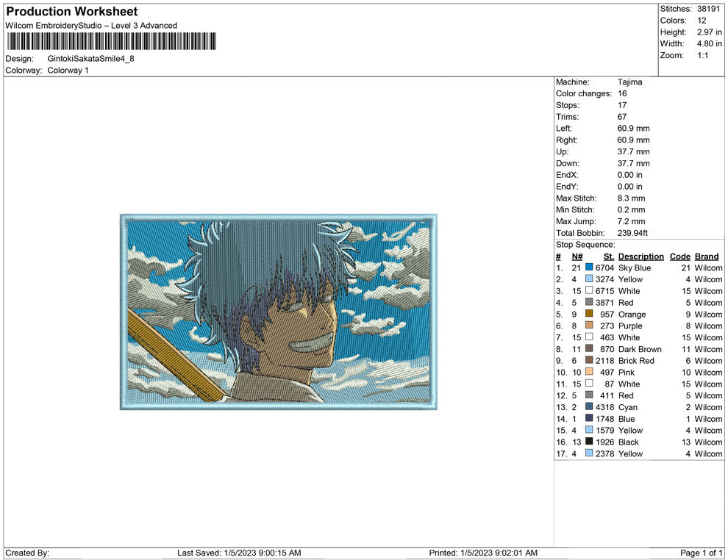Click the Stops value '17'
The image size is (728, 560).
tap(622, 105)
